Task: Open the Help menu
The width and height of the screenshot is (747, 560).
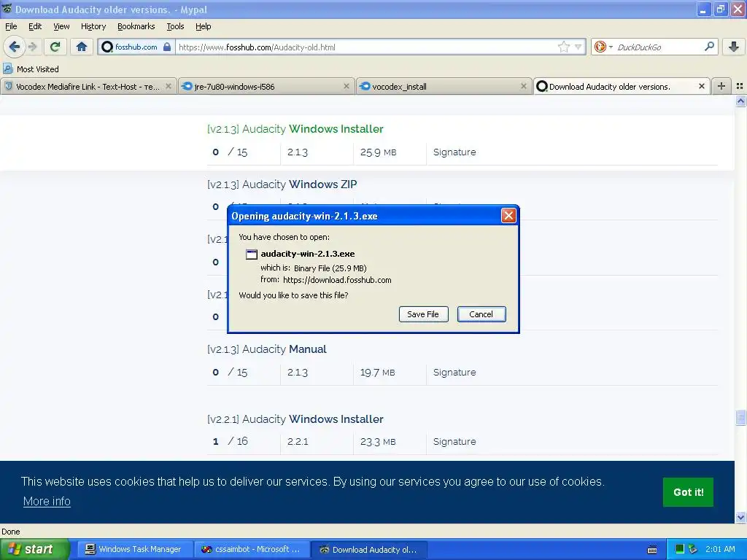Action: tap(204, 26)
